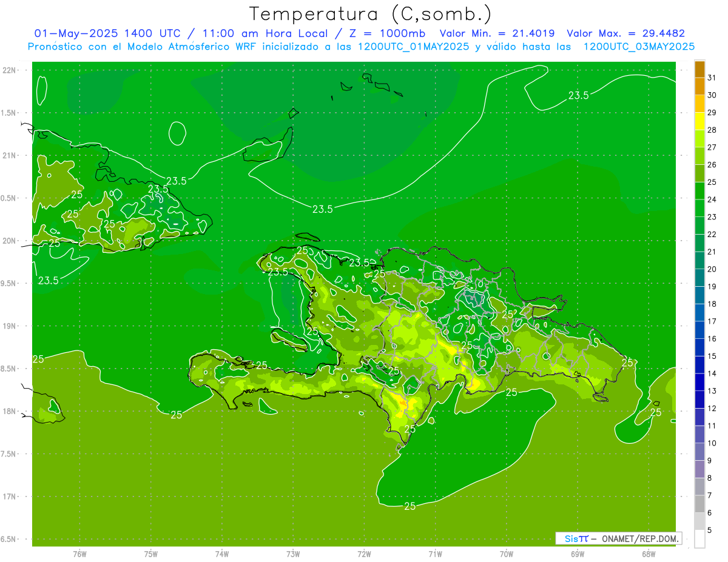Click the legend value 7
The height and width of the screenshot is (562, 728).
(x=709, y=495)
